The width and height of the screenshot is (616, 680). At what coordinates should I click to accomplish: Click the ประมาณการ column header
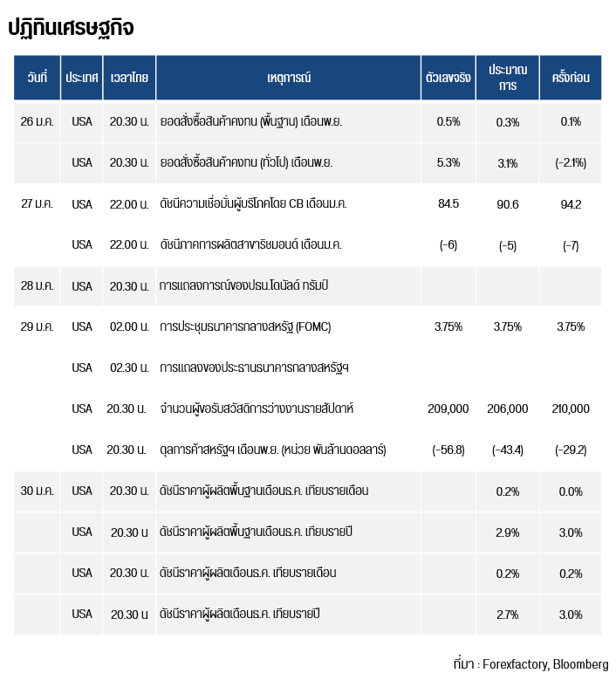click(x=507, y=78)
